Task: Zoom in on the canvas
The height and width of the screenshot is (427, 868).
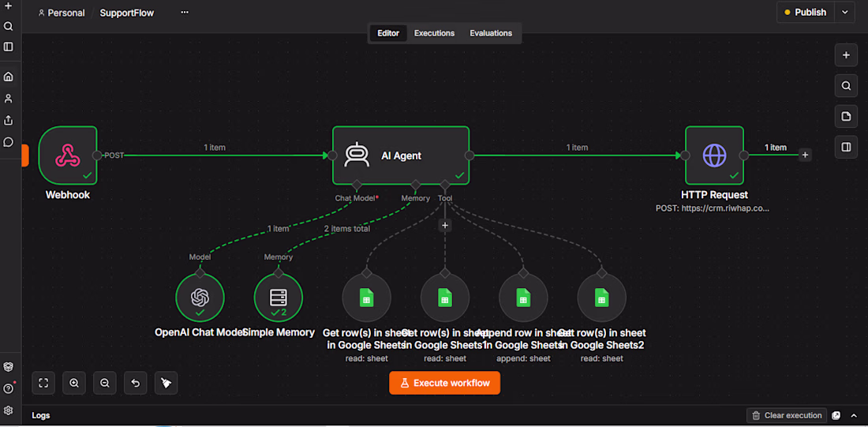Action: coord(74,383)
